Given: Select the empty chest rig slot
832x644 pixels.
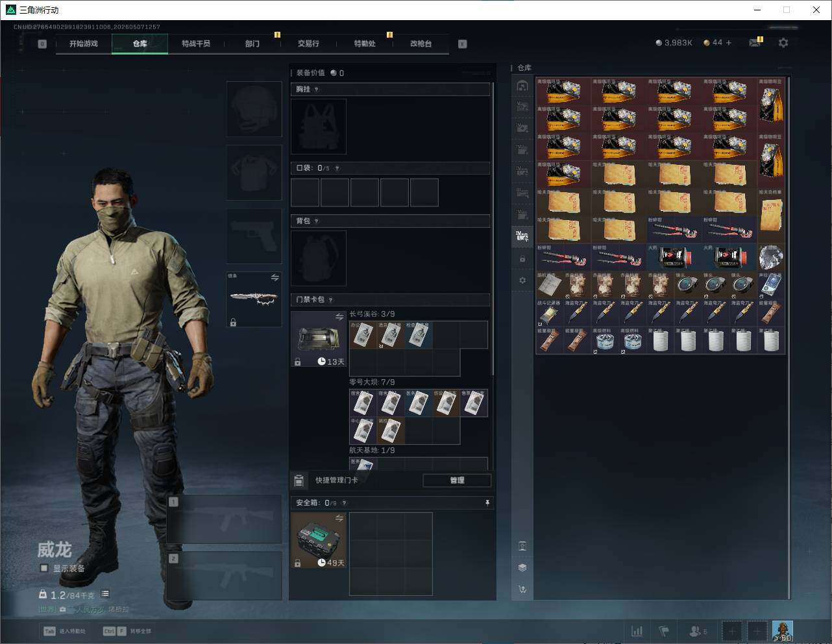Looking at the screenshot, I should tap(319, 126).
